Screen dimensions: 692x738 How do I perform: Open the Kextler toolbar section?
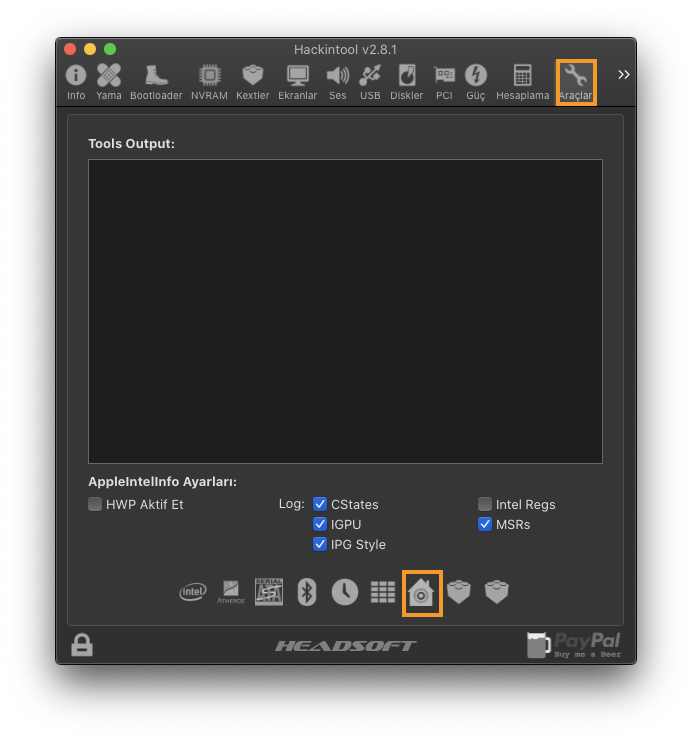pyautogui.click(x=253, y=83)
